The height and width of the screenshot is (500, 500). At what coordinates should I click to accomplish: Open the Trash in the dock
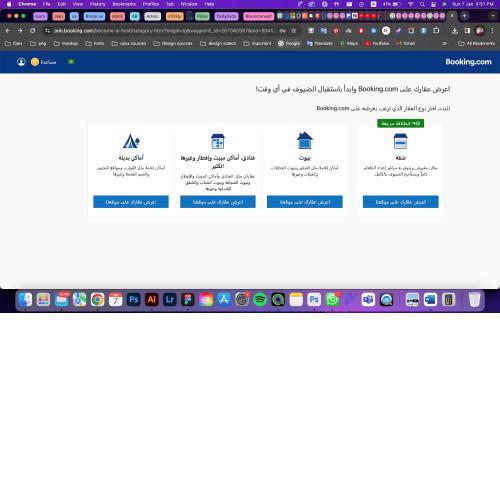[x=474, y=300]
